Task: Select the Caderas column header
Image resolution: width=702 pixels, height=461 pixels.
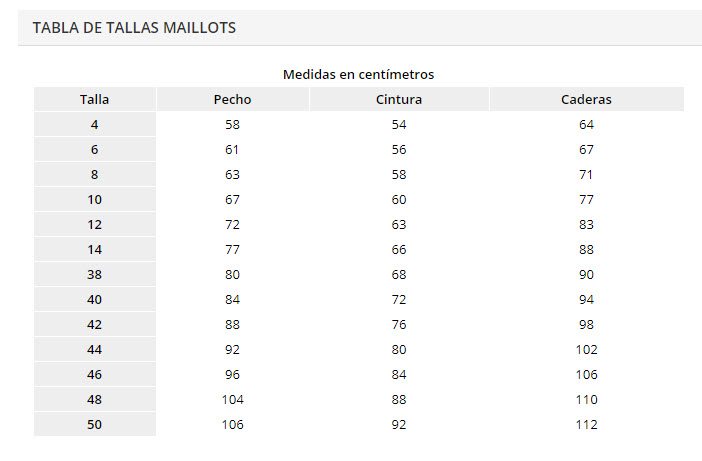Action: (586, 99)
